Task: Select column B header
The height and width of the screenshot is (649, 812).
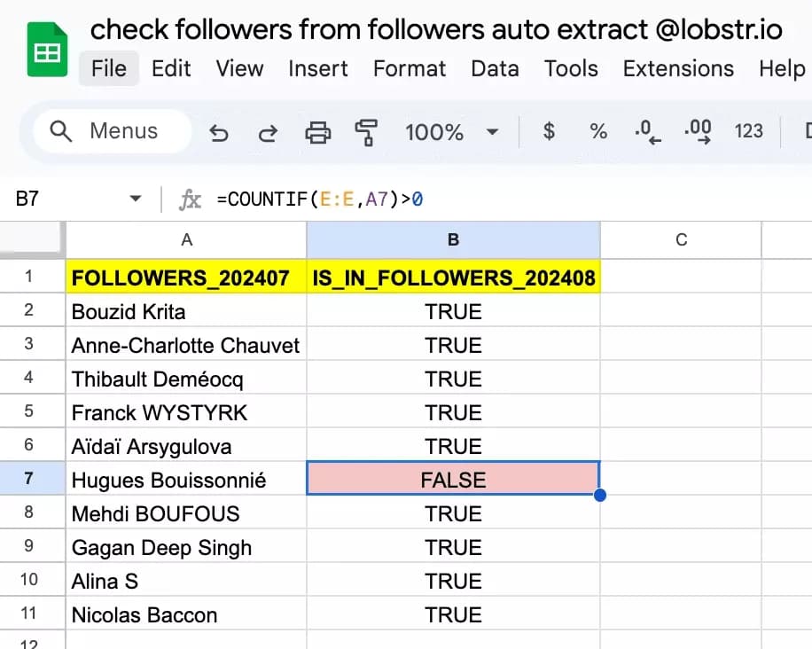Action: pos(453,239)
